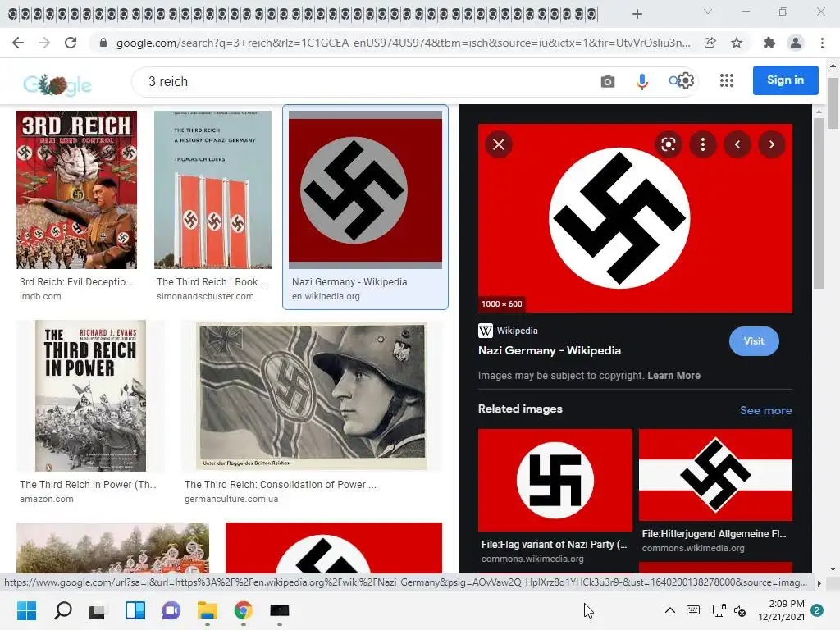
Task: Open the taskbar clock and date
Action: pos(781,610)
